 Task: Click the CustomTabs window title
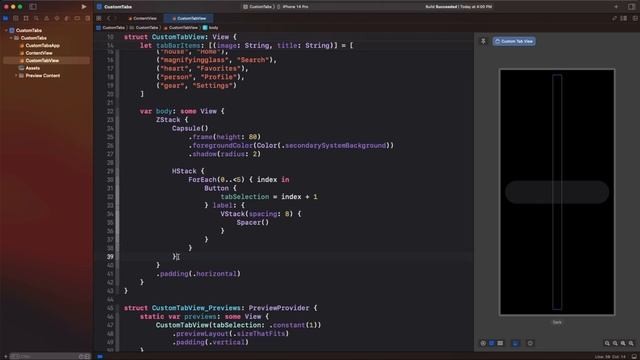(118, 7)
